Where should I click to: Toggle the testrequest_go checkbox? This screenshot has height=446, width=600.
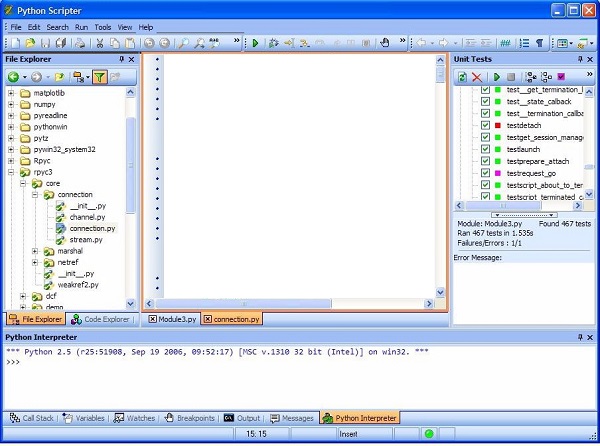tap(485, 173)
